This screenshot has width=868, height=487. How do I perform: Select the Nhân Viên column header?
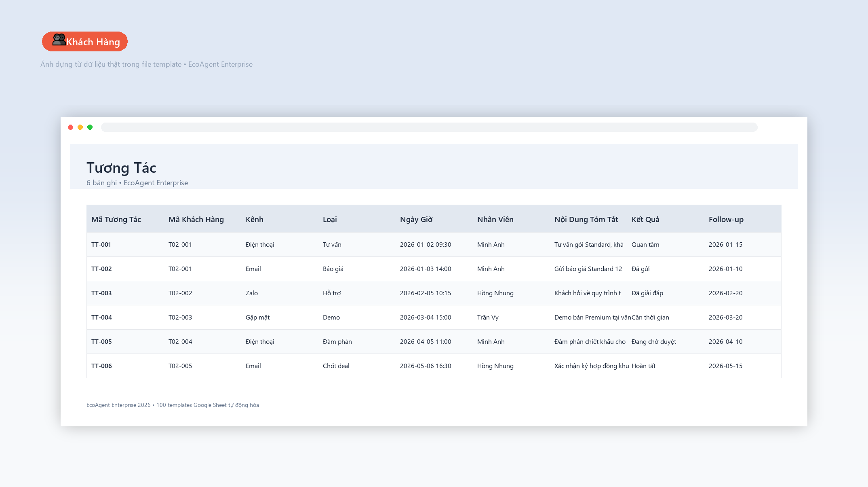(495, 219)
